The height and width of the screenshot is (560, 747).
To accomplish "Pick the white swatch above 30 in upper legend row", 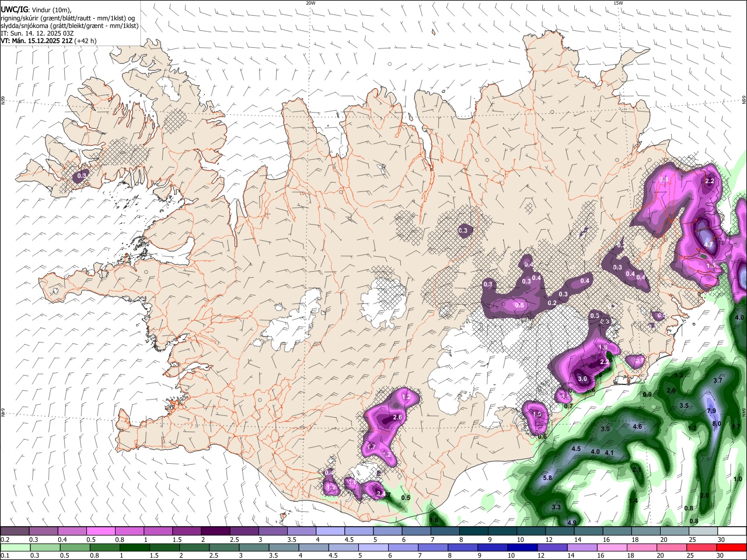I will [x=732, y=531].
